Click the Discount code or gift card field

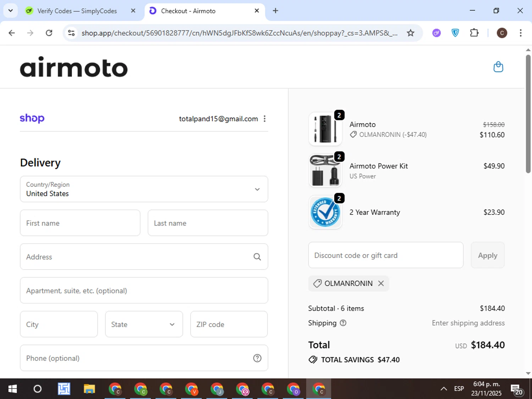pyautogui.click(x=386, y=255)
